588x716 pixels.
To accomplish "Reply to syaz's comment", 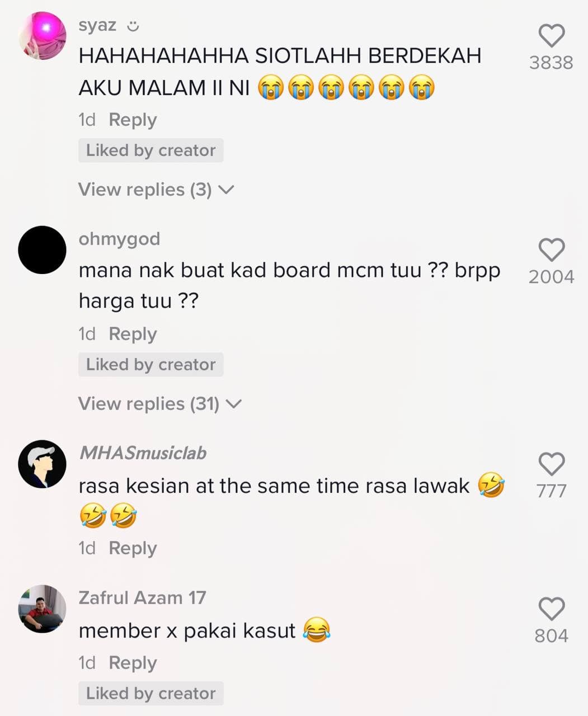I will coord(133,120).
